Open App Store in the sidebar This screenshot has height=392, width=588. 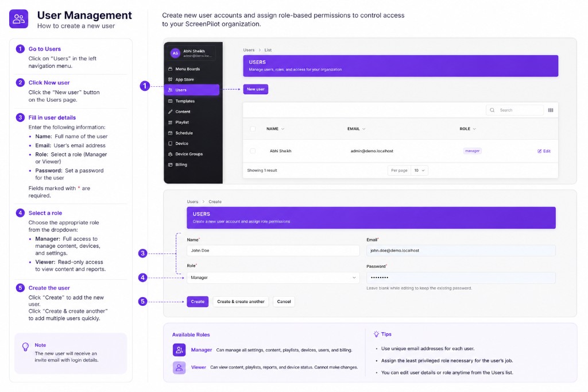click(192, 79)
